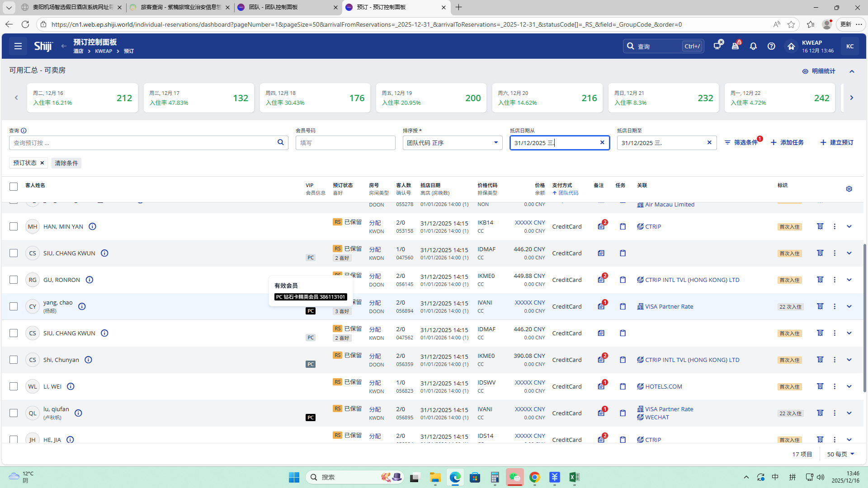The image size is (868, 488).
Task: Check the box for yang, chao row
Action: pos(14,306)
